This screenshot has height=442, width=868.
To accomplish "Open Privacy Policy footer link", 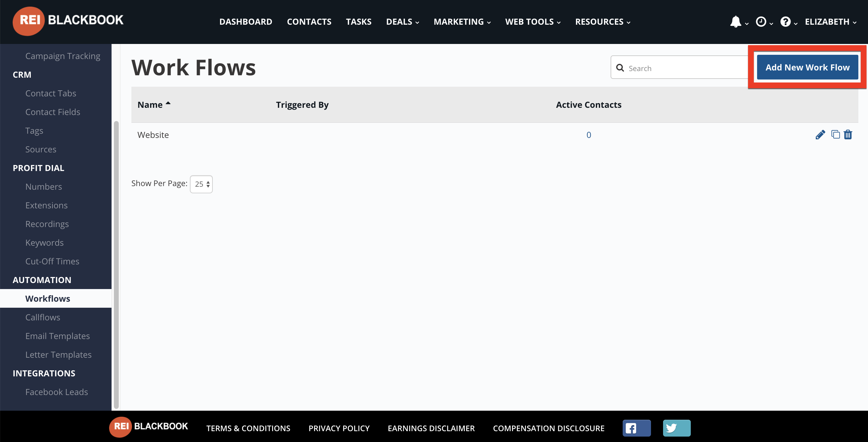I will pos(339,428).
